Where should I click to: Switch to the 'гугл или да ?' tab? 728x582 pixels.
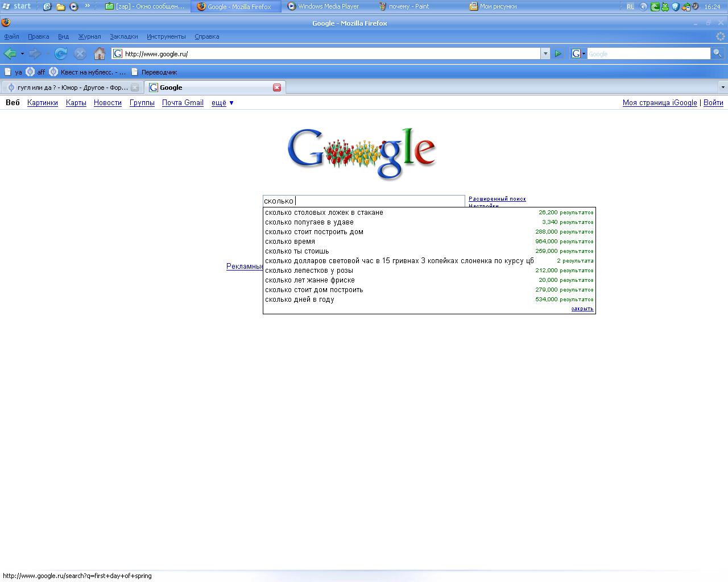click(x=72, y=88)
